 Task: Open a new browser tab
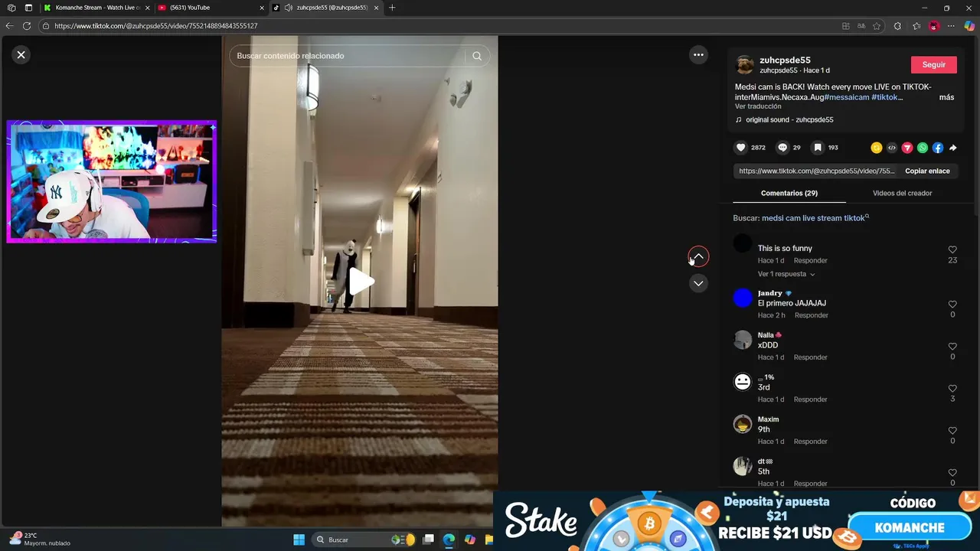pos(392,8)
